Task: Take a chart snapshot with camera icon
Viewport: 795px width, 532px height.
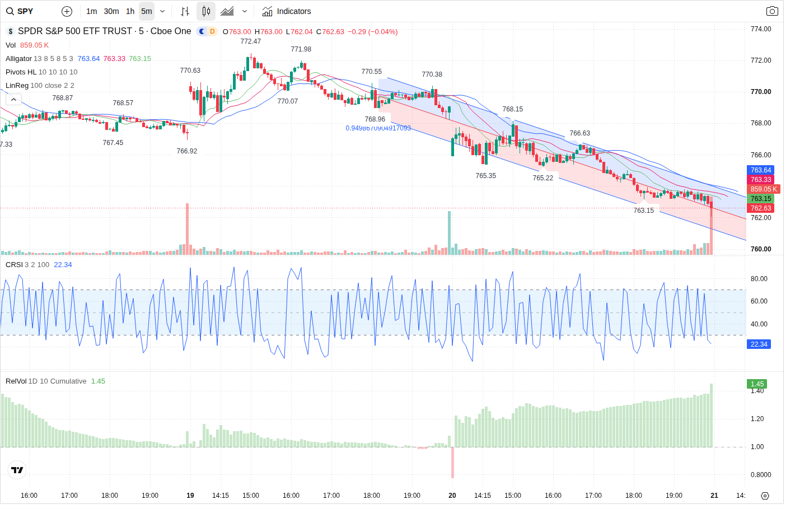Action: [772, 11]
